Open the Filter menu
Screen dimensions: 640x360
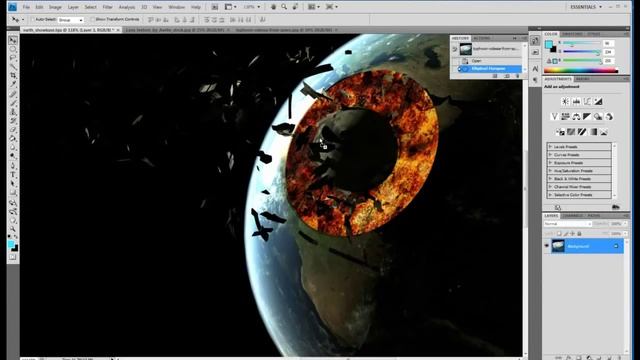(107, 7)
